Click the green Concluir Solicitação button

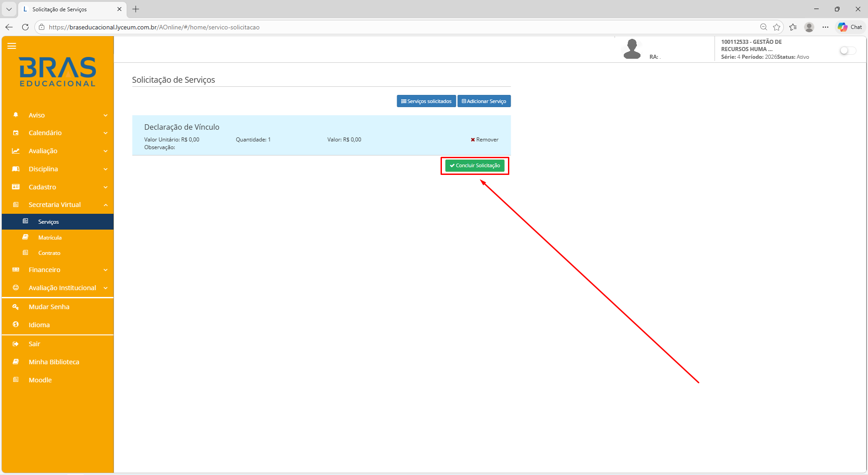click(474, 166)
